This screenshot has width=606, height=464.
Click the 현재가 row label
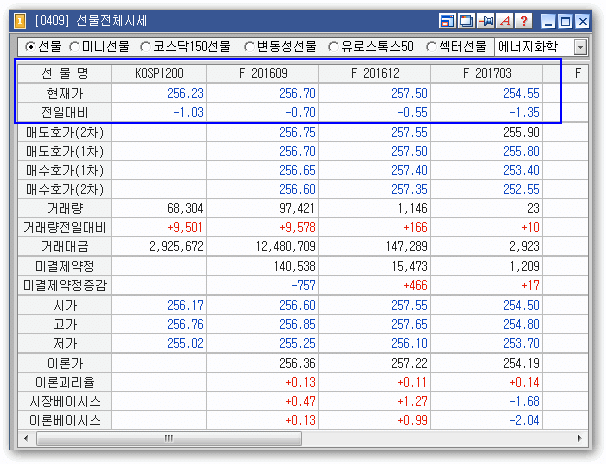click(65, 93)
